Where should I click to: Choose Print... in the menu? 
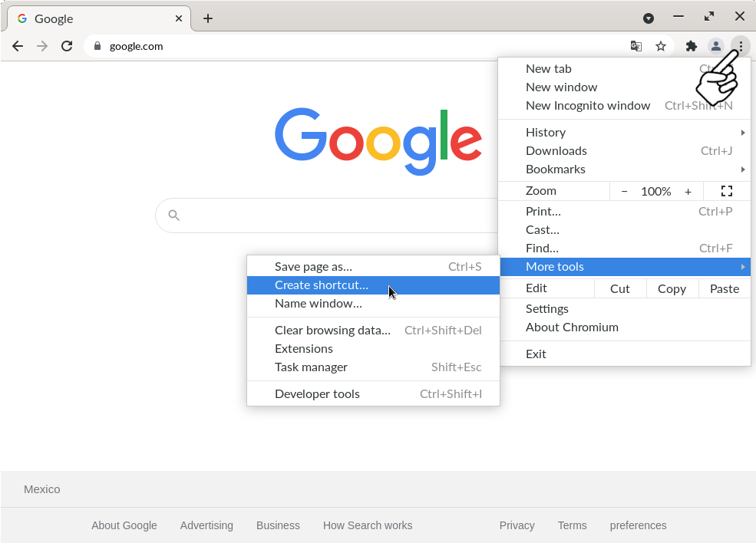tap(625, 212)
